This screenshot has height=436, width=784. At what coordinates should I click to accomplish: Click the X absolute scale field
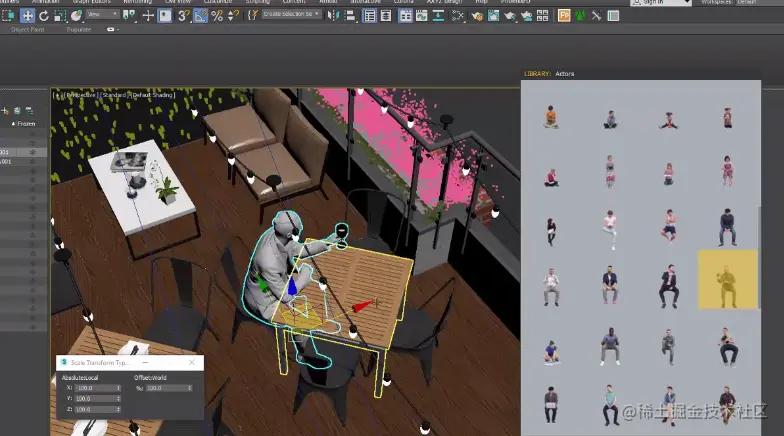pos(98,388)
